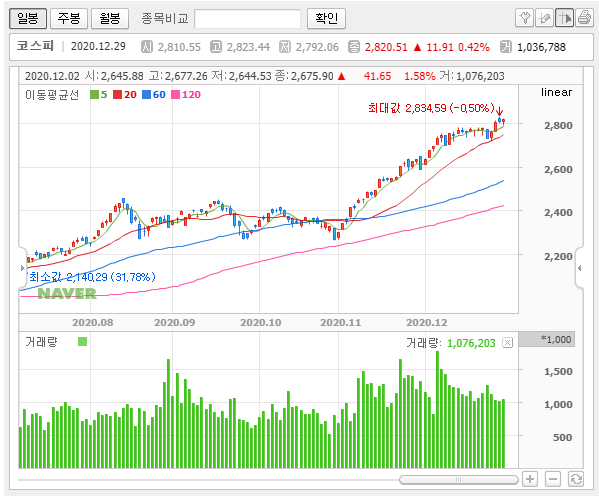Switch to 일봉 daily candle tab
This screenshot has width=599, height=496.
[x=28, y=18]
